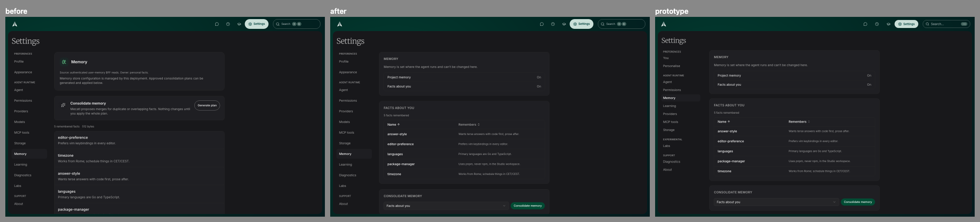Select languages fact in before panel
Viewport: 980px width, 222px height.
(139, 194)
